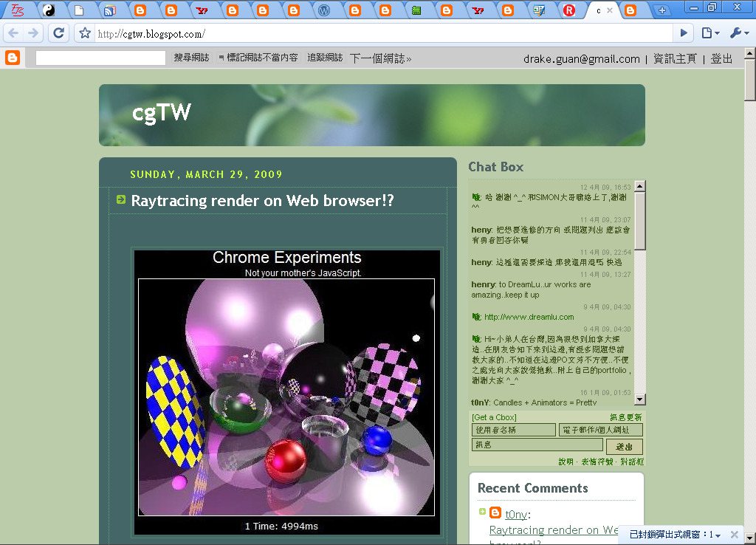The width and height of the screenshot is (756, 545).
Task: Open Raytracing render link in Recent Comments
Action: pyautogui.click(x=554, y=530)
